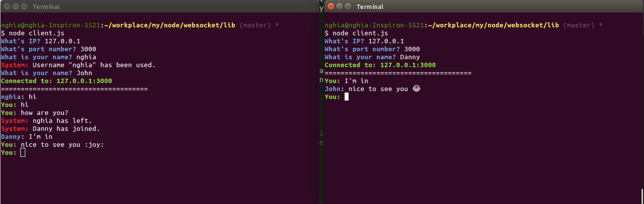Click 'What's port number? 3000' in Danny's terminal
Image resolution: width=644 pixels, height=204 pixels.
[372, 49]
